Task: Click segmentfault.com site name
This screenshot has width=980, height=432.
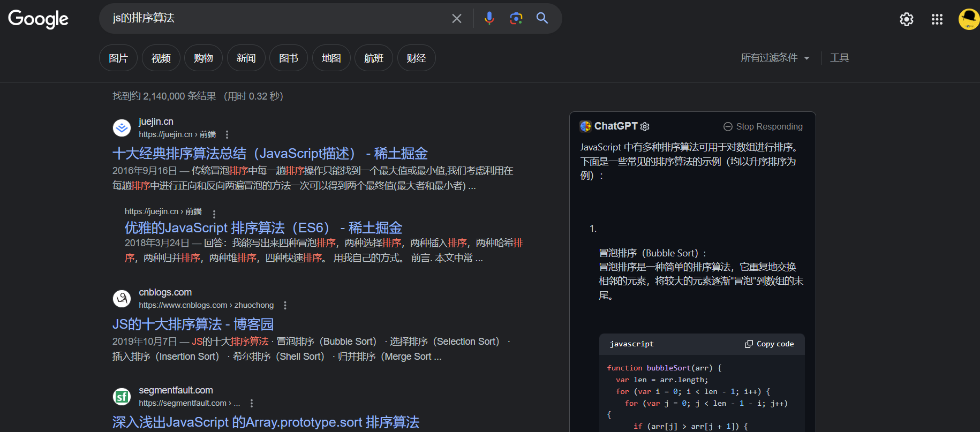Action: coord(176,390)
